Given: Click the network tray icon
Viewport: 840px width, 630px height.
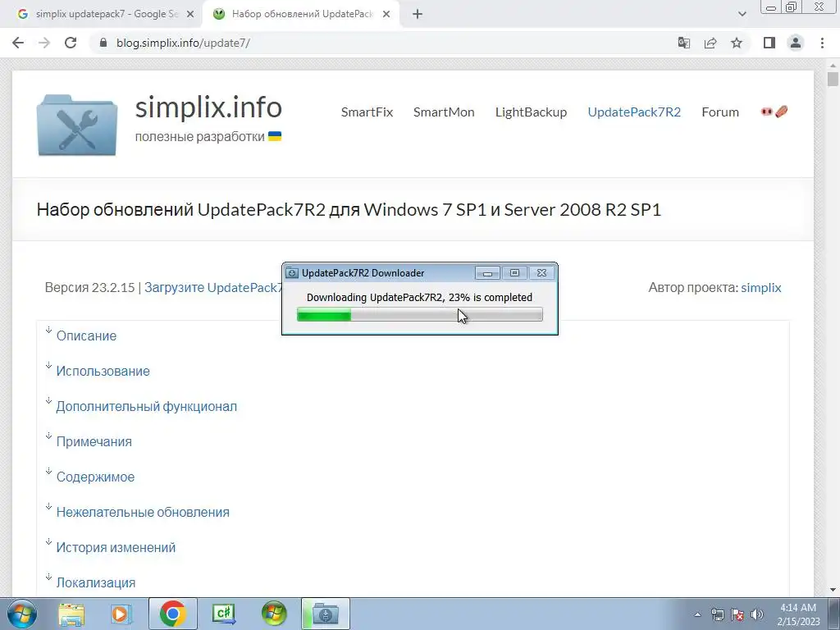Looking at the screenshot, I should click(717, 614).
